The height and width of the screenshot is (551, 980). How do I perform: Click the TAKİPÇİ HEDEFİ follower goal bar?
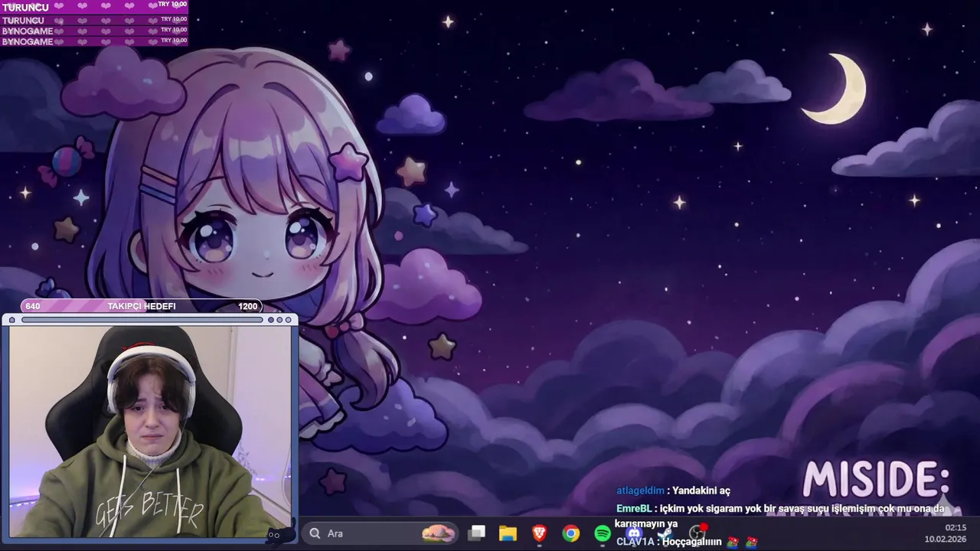coord(142,306)
